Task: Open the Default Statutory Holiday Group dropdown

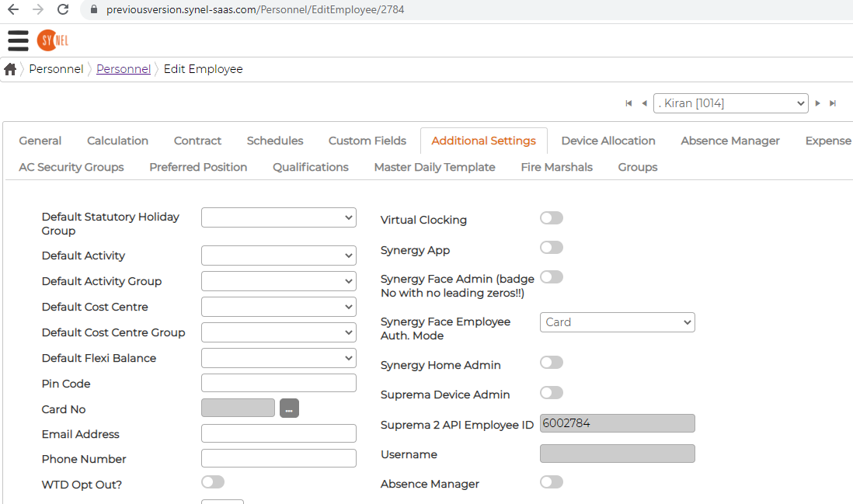Action: 279,217
